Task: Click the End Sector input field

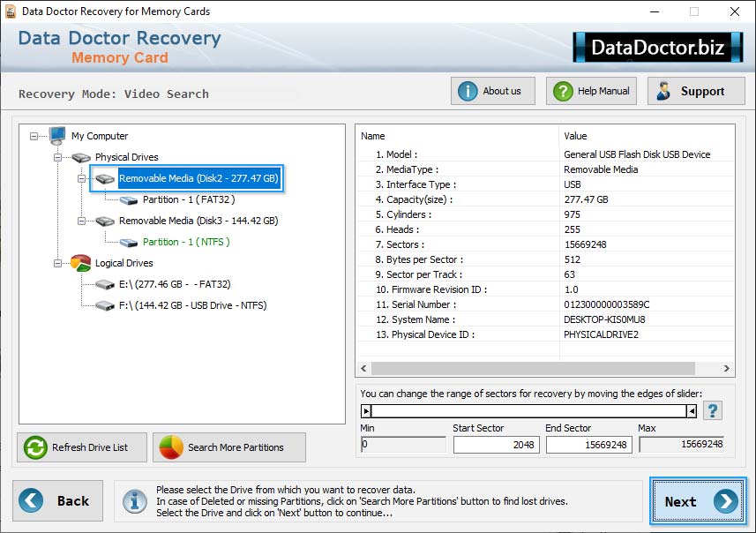Action: (x=588, y=445)
